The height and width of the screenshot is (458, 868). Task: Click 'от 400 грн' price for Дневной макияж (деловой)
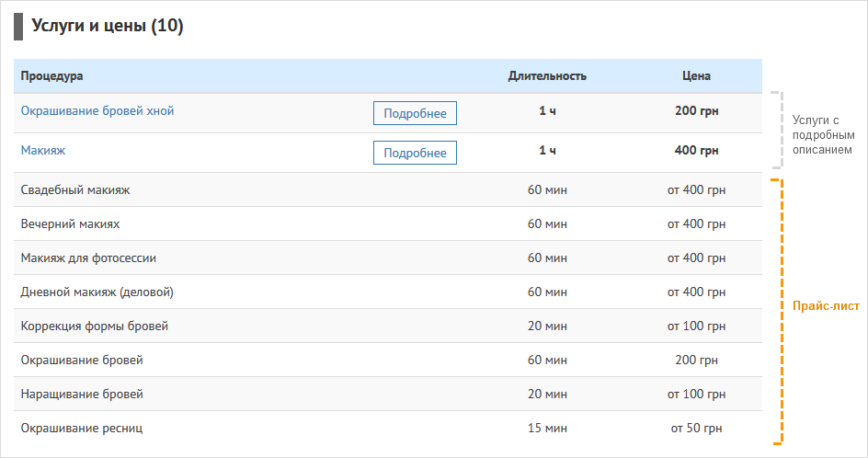click(696, 292)
